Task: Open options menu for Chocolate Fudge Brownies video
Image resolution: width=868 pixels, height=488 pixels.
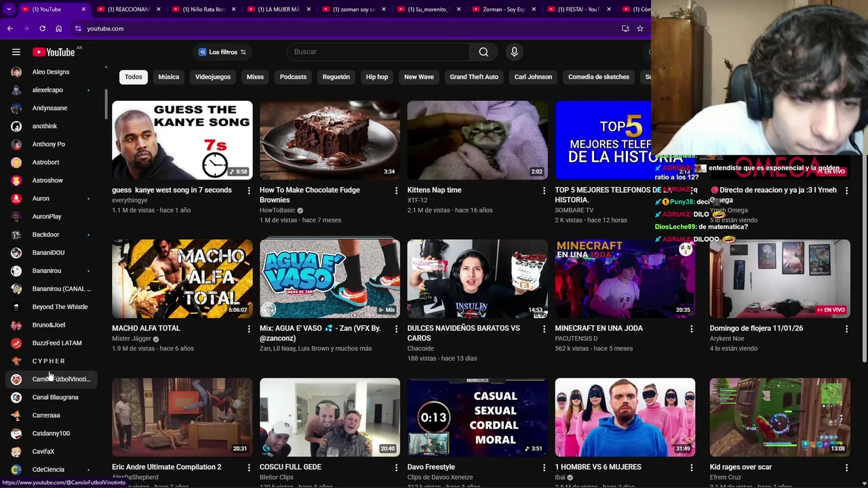Action: click(x=396, y=190)
